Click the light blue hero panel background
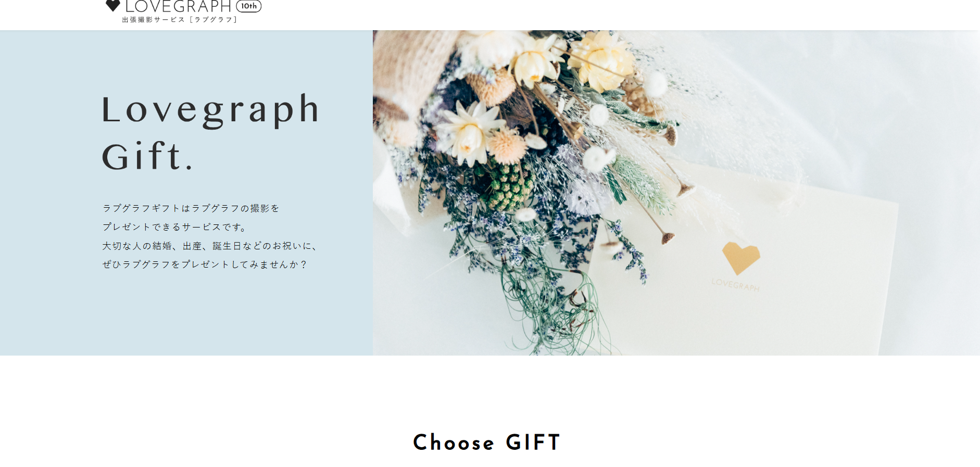This screenshot has height=467, width=980. coord(186,312)
